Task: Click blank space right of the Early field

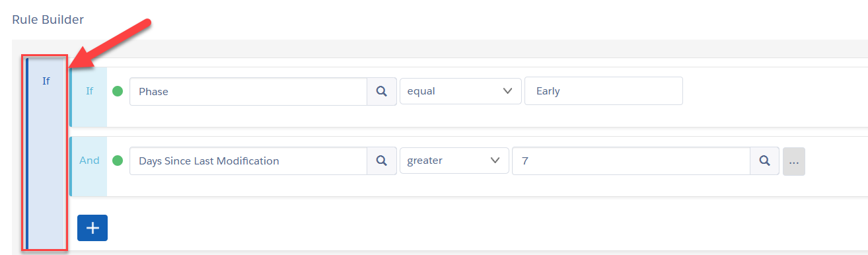Action: [x=773, y=96]
